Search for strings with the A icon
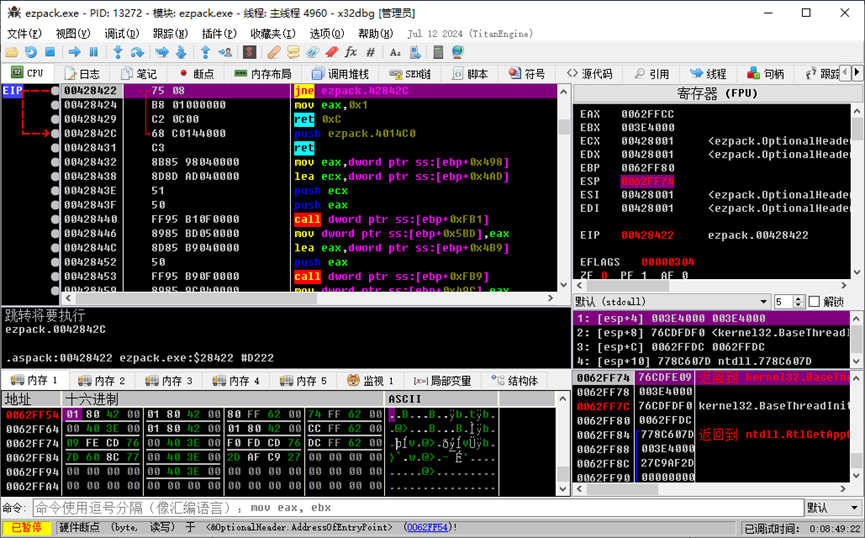Screen dimensions: 865x538 tap(395, 52)
